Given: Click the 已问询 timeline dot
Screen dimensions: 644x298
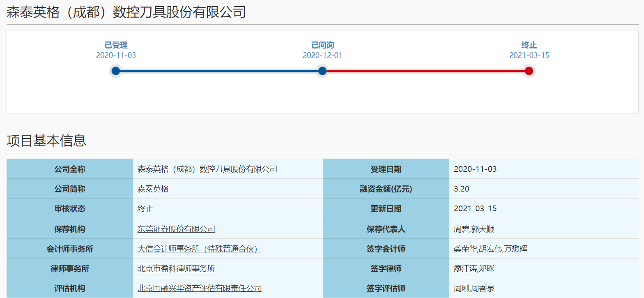Looking at the screenshot, I should [322, 71].
